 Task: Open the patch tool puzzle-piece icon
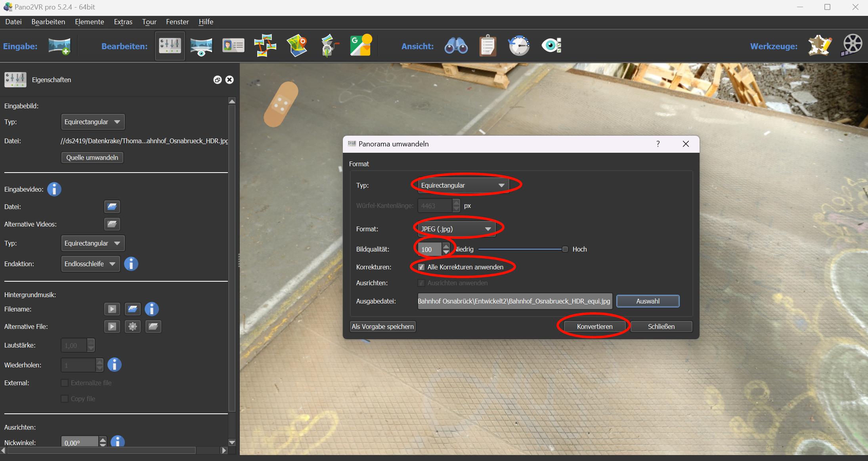click(820, 46)
